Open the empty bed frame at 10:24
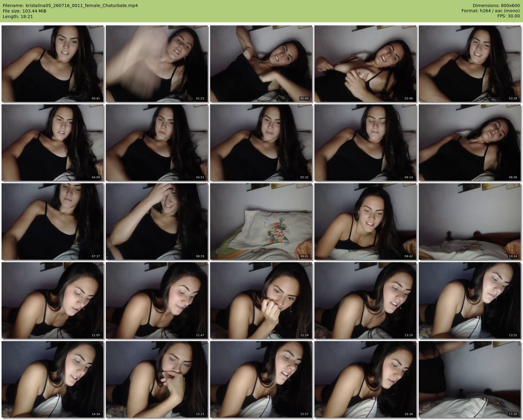 (470, 221)
